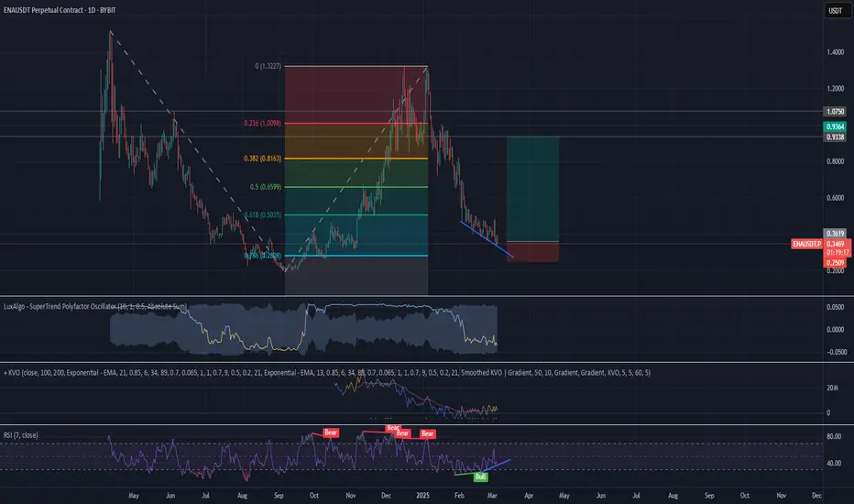Select the 0.9338 price tag
Screen dimensions: 854x504
[x=836, y=137]
